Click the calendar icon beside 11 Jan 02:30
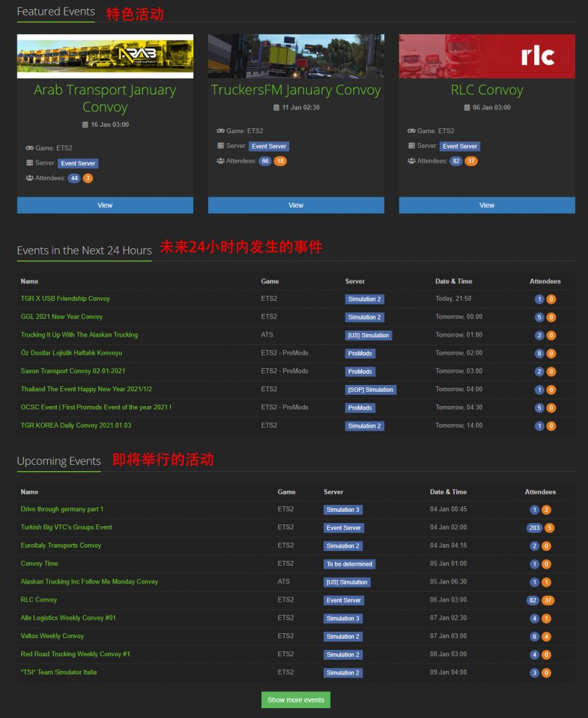The width and height of the screenshot is (588, 718). click(x=276, y=107)
